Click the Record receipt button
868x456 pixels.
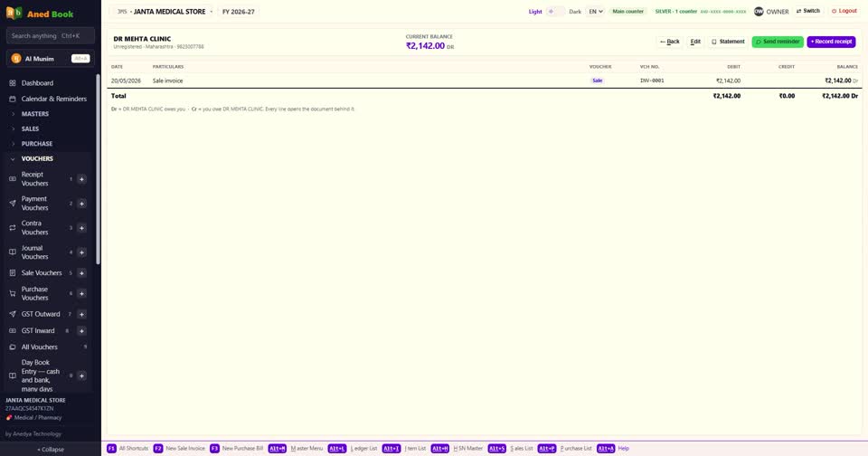[x=832, y=42]
